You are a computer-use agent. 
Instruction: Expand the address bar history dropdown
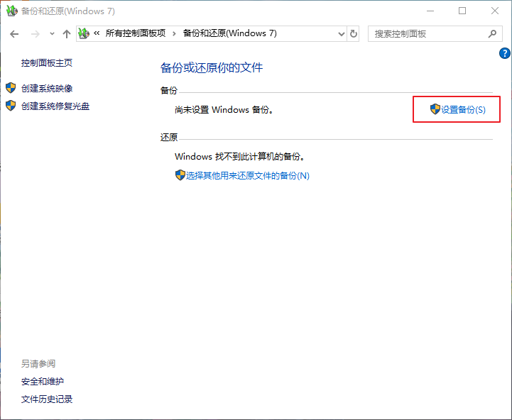coord(339,34)
